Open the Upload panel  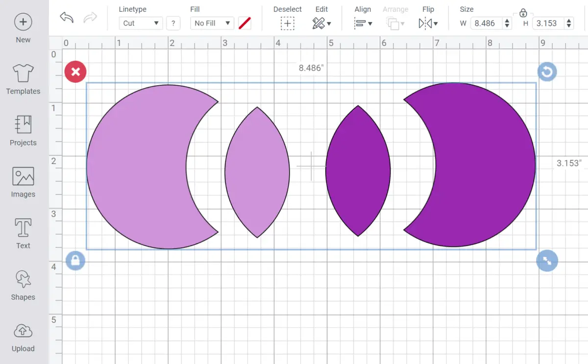tap(23, 336)
